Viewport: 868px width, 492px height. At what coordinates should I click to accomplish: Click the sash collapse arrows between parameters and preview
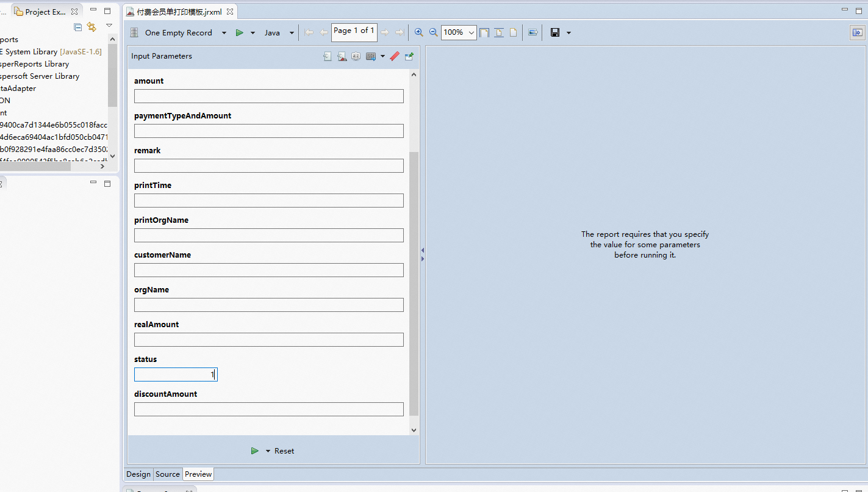click(x=423, y=255)
